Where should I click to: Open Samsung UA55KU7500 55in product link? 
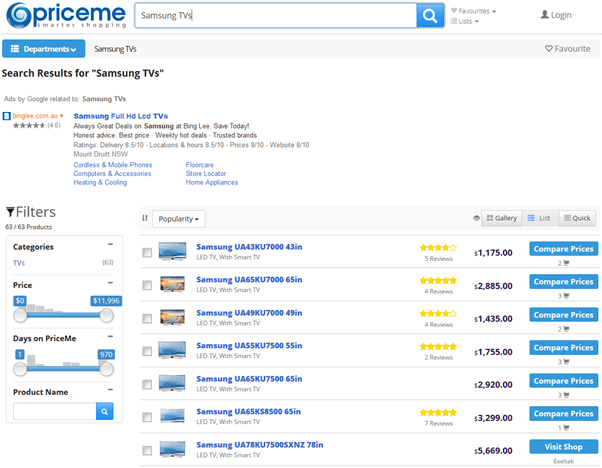click(249, 346)
